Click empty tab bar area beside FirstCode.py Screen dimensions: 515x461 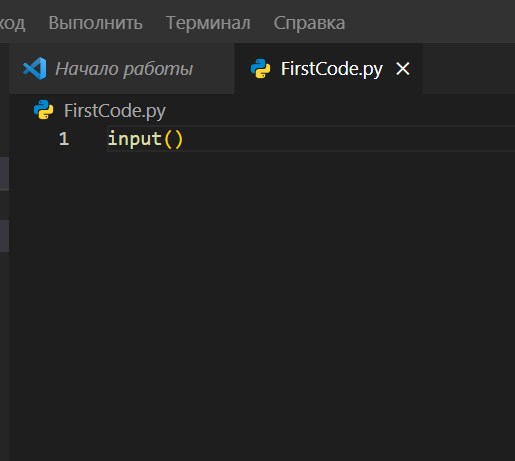(469, 69)
